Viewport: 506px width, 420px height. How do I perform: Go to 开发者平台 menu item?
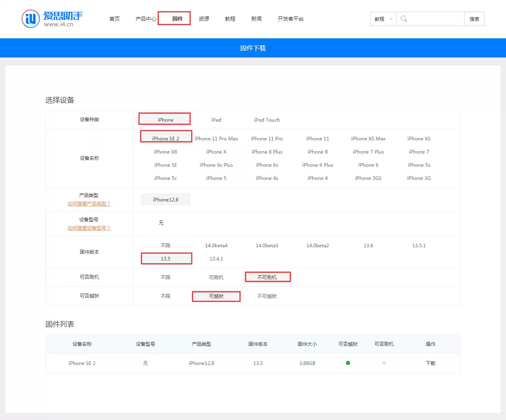point(291,19)
